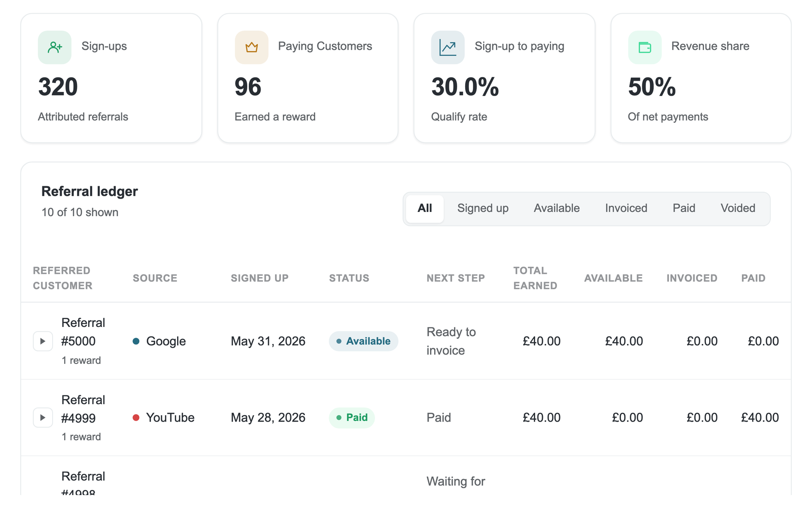This screenshot has height=508, width=812.
Task: Click the 320 sign-ups value
Action: [x=58, y=87]
